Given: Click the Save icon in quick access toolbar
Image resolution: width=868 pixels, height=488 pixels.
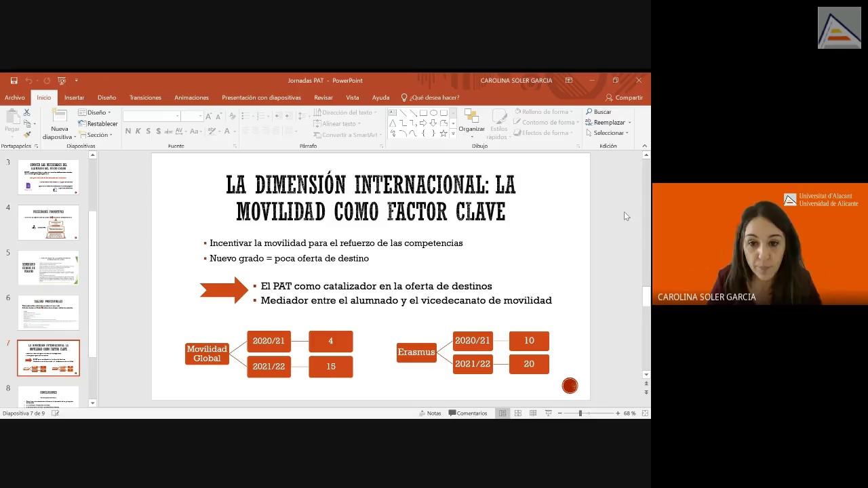Looking at the screenshot, I should point(14,81).
